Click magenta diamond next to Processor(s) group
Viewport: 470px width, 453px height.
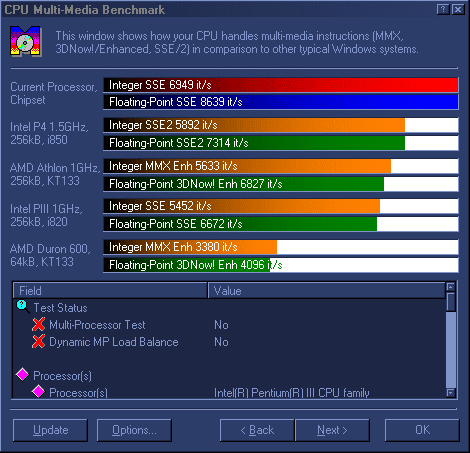[22, 374]
